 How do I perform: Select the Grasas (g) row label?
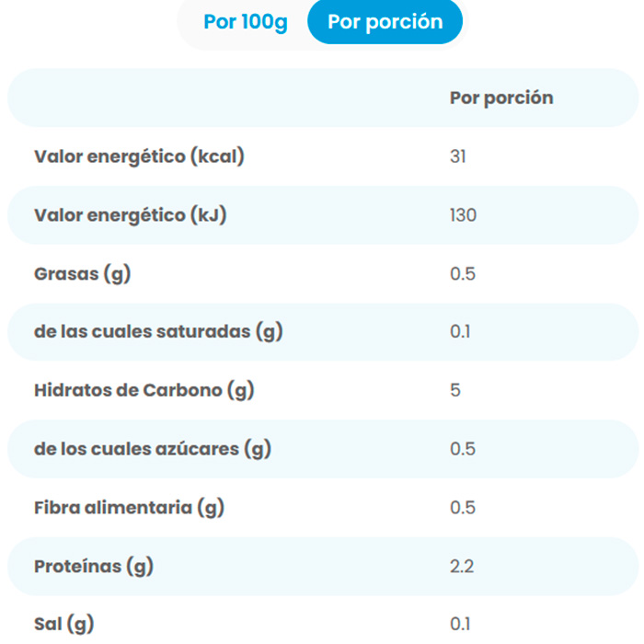(x=82, y=273)
